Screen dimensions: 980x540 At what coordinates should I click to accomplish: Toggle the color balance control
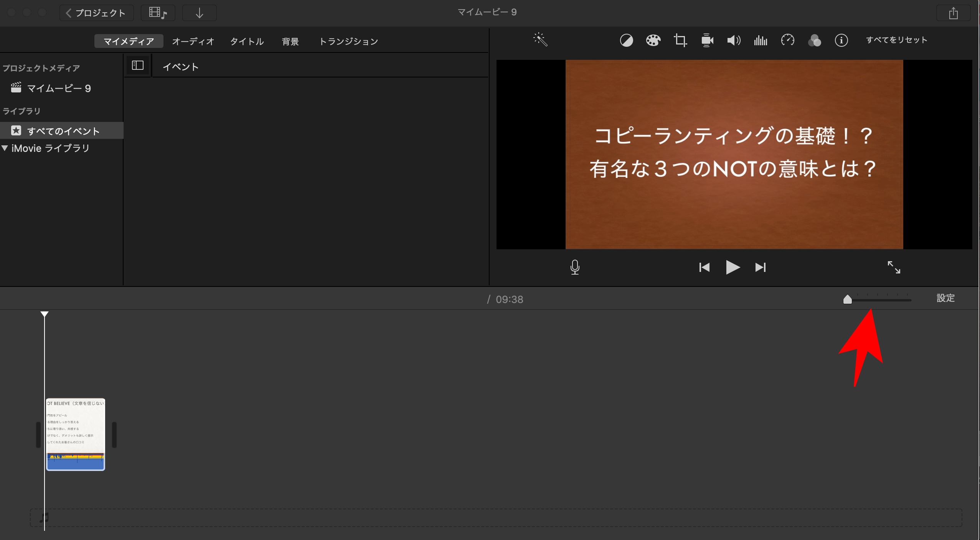[x=626, y=40]
